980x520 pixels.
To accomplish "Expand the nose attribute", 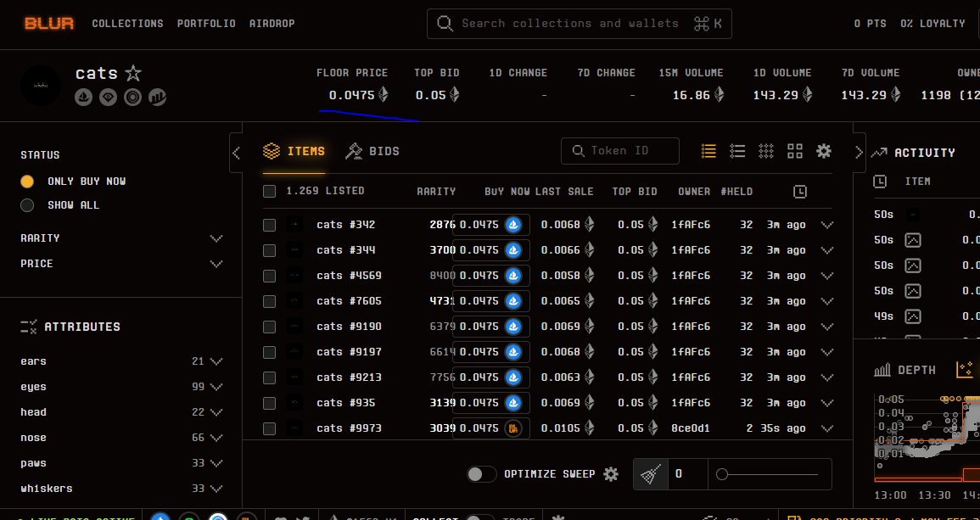I will [x=216, y=438].
